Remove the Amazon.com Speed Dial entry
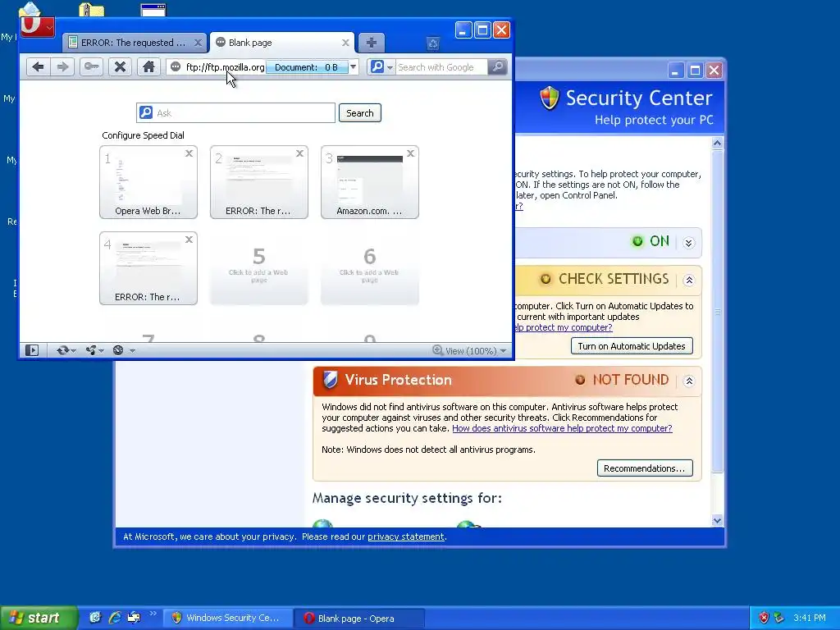This screenshot has height=630, width=840. (x=410, y=153)
